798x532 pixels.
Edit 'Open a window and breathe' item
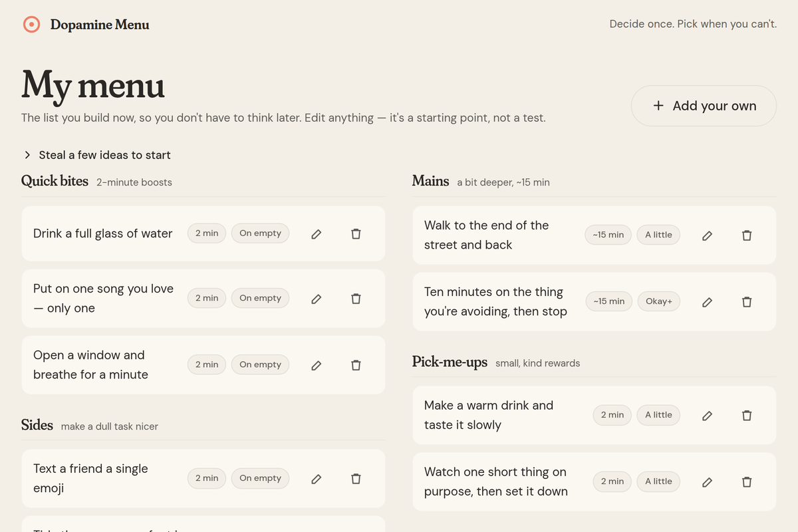pos(317,365)
